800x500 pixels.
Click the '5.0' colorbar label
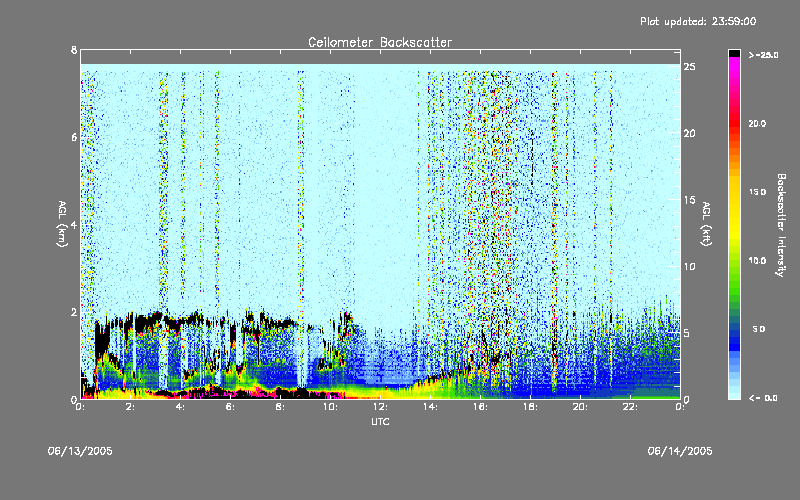[x=759, y=329]
